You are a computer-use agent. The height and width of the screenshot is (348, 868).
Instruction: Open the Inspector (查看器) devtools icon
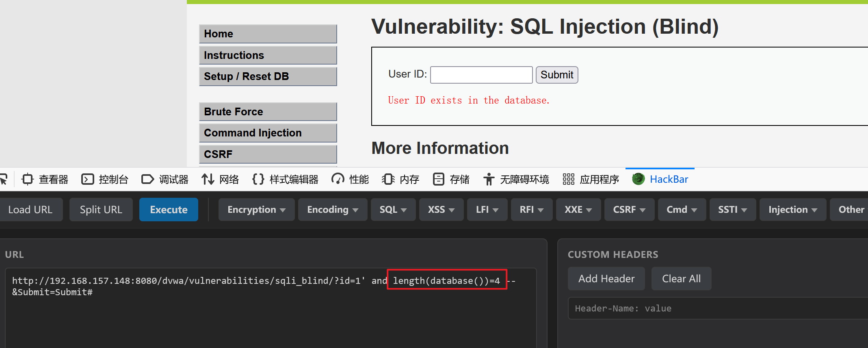(28, 179)
